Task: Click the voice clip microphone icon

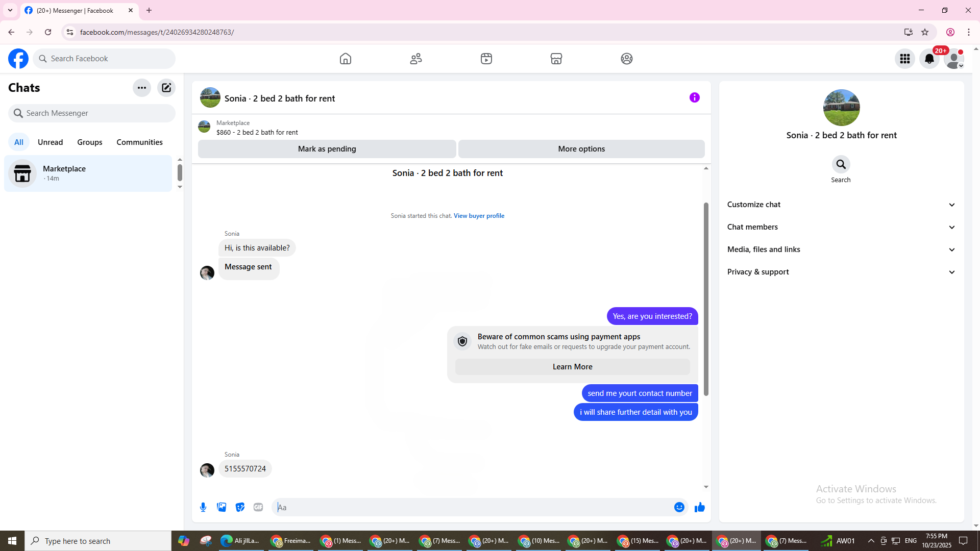Action: 203,507
